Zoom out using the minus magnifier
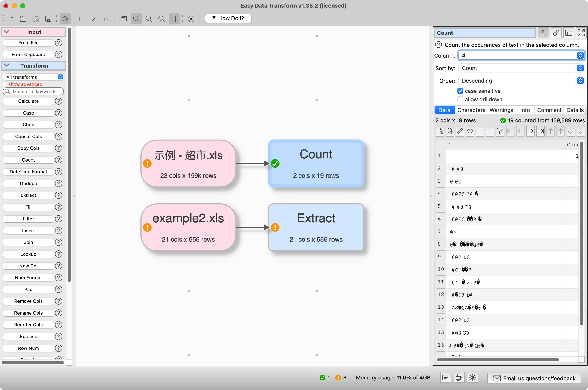The image size is (588, 390). 162,19
